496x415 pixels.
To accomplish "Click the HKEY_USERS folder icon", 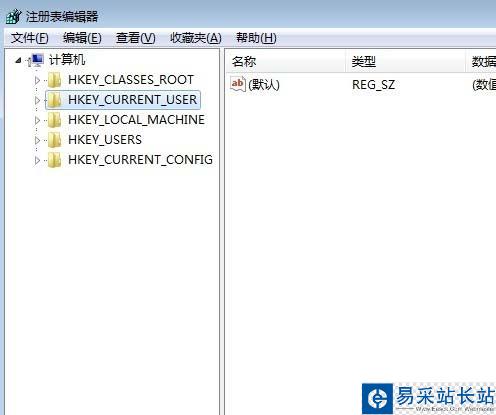I will point(54,140).
